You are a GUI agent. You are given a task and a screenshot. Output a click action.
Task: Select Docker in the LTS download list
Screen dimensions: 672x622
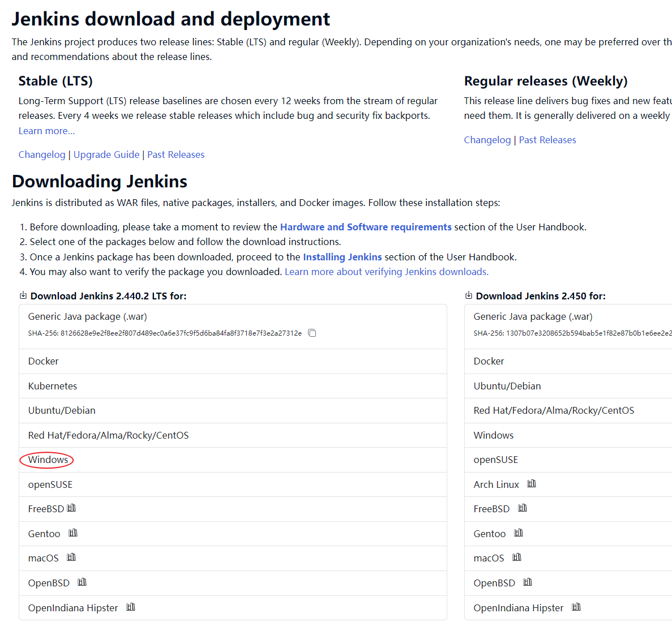click(44, 361)
